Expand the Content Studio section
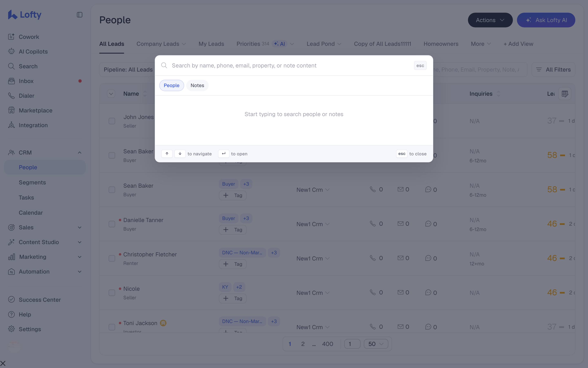Screen dimensions: 588x368 tap(79, 242)
